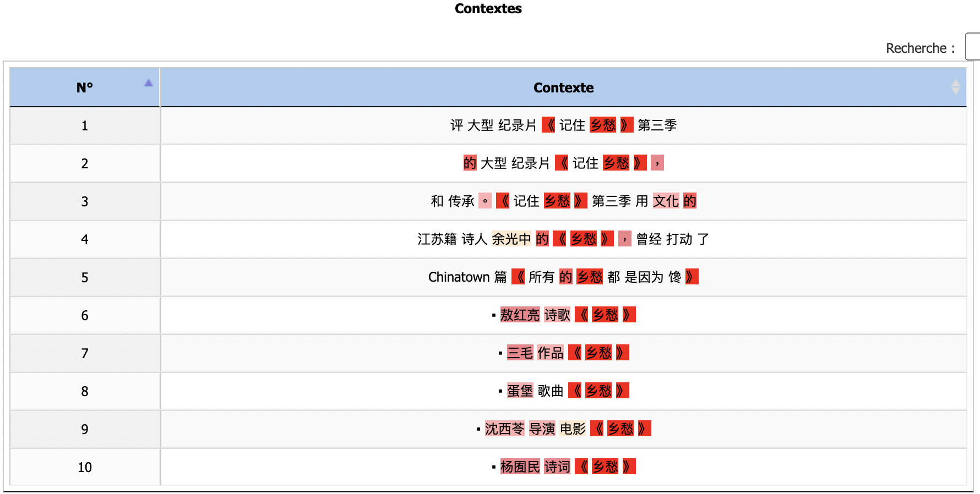Click the Contexte column header
Viewport: 980px width, 494px height.
563,87
